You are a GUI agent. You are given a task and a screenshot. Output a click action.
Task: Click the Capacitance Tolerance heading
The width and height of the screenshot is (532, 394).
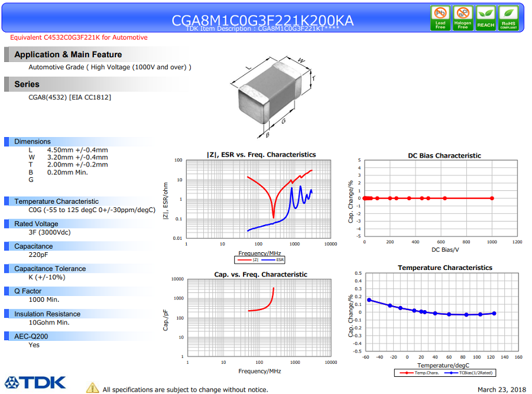pyautogui.click(x=50, y=269)
